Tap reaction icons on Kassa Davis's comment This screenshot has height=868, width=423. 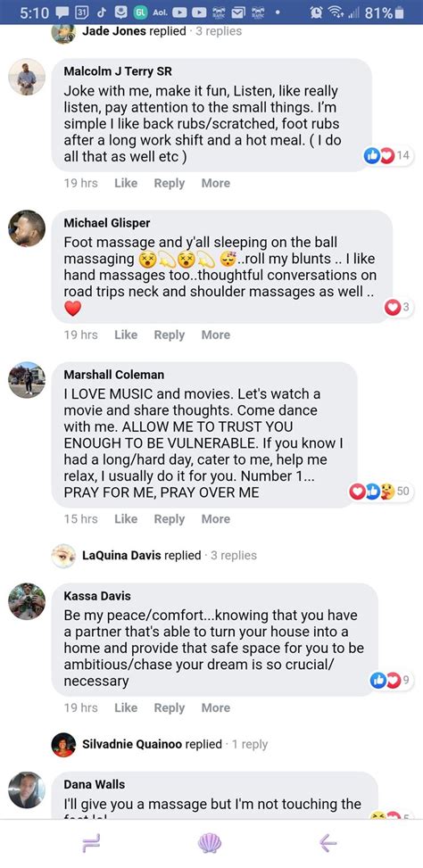pyautogui.click(x=392, y=681)
